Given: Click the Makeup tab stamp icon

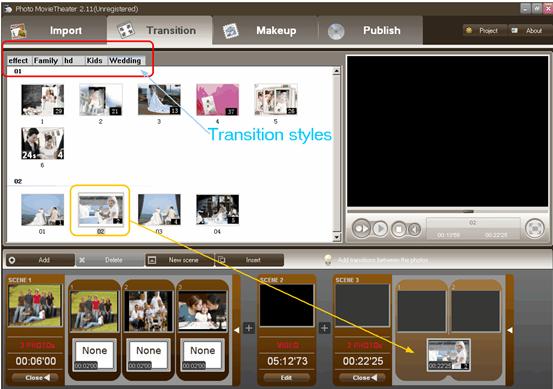Looking at the screenshot, I should [231, 31].
